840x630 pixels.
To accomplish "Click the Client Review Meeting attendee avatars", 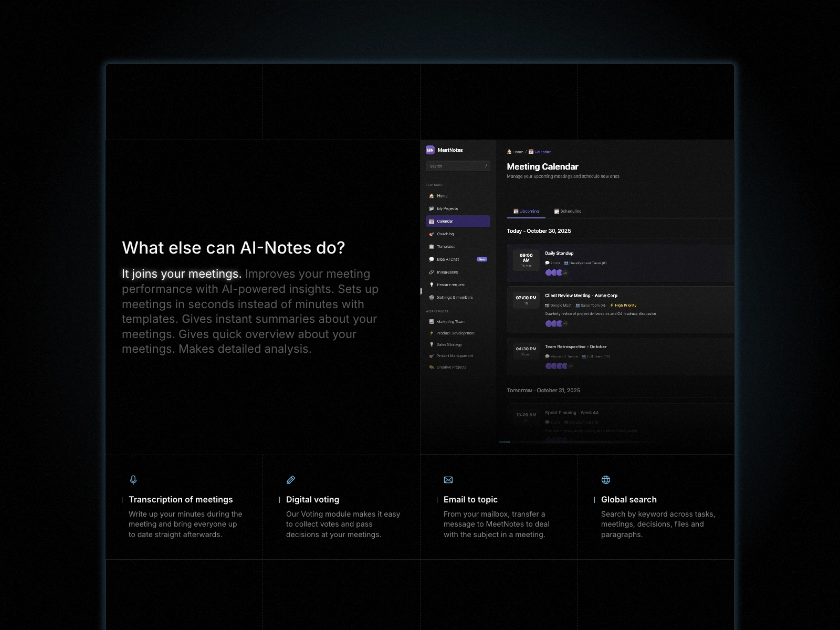I will tap(556, 323).
